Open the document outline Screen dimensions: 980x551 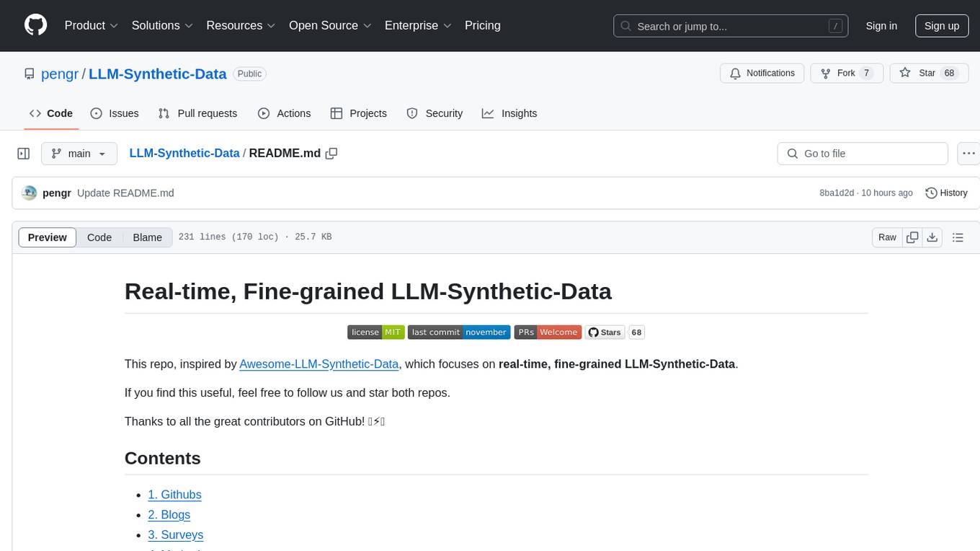pyautogui.click(x=958, y=237)
